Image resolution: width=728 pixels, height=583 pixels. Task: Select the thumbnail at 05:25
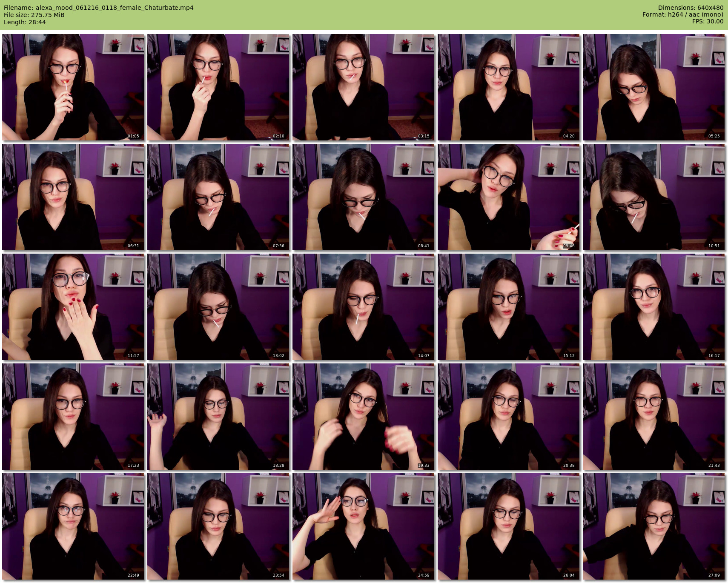pyautogui.click(x=654, y=87)
